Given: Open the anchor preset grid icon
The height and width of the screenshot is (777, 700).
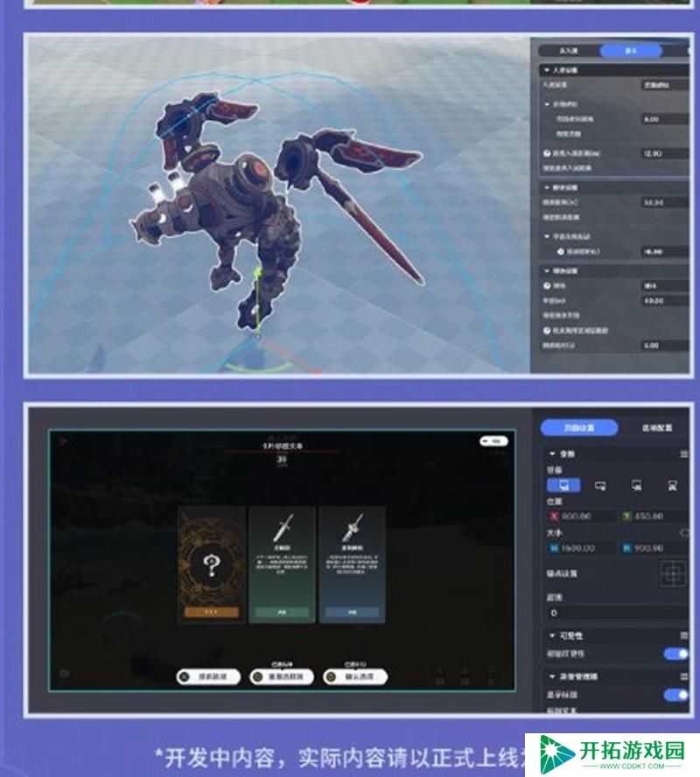Looking at the screenshot, I should [673, 573].
